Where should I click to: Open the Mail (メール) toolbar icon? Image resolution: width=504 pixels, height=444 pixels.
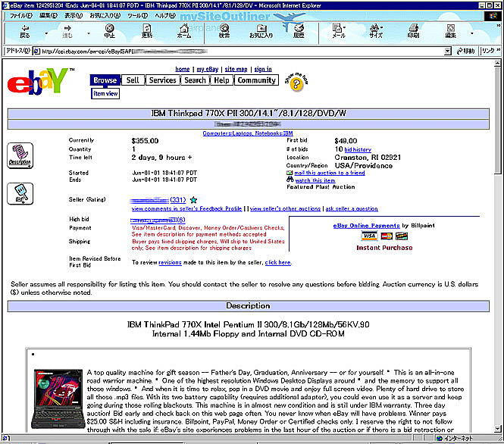point(339,32)
